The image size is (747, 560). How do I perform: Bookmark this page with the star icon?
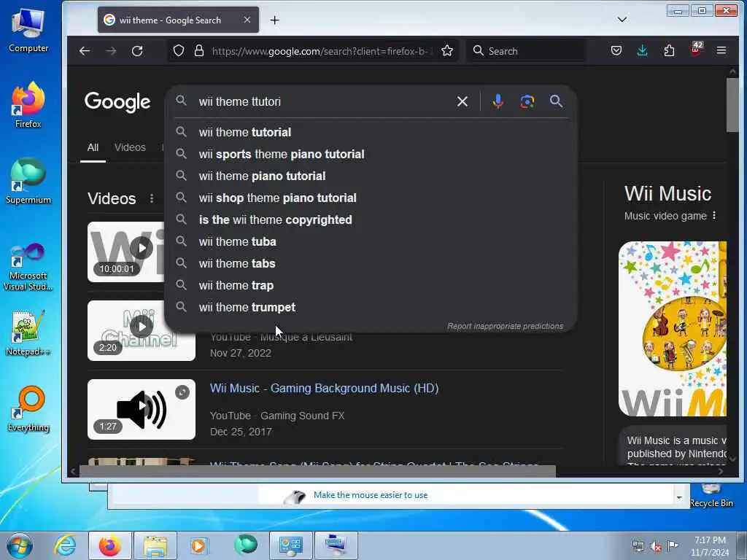point(447,51)
